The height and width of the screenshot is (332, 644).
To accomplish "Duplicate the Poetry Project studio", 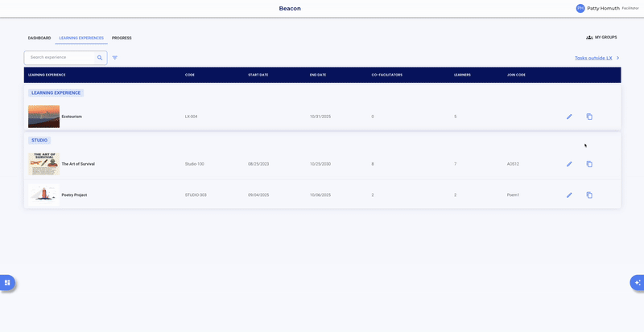I will click(589, 195).
